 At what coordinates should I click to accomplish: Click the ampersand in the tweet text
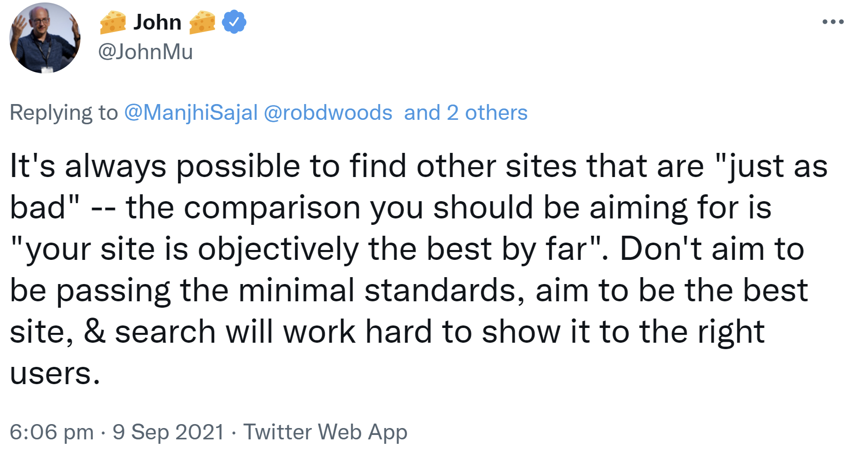tap(95, 331)
